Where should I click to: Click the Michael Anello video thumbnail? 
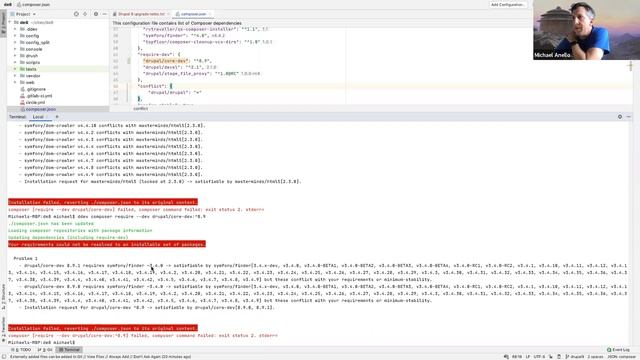click(587, 30)
